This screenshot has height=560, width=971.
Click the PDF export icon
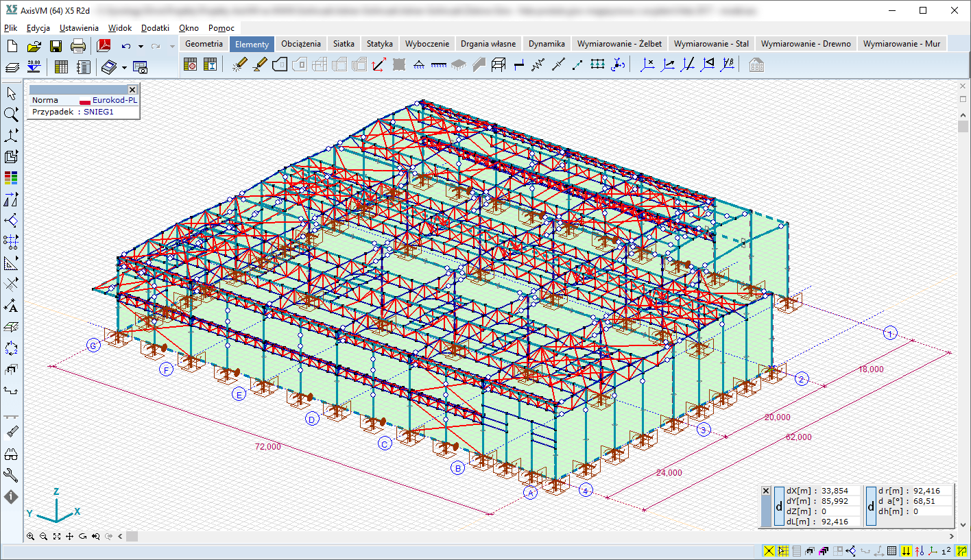click(104, 46)
